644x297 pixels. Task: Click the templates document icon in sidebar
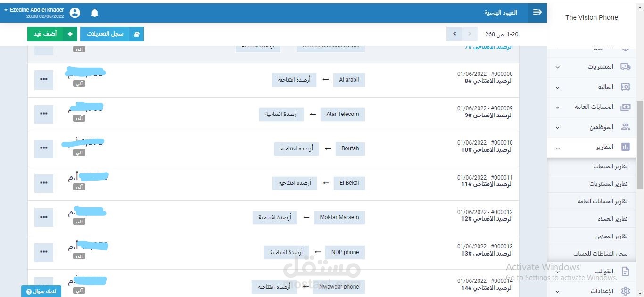[625, 271]
